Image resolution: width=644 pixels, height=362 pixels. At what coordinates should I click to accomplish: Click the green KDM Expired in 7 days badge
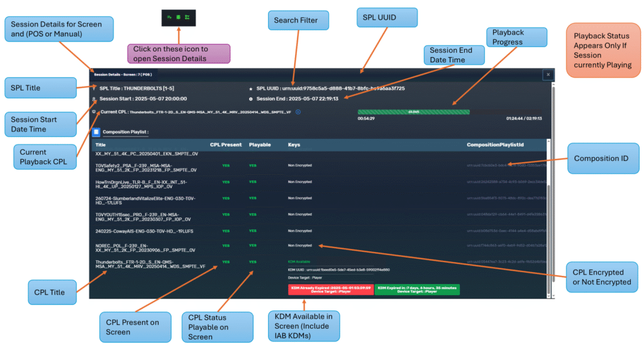point(417,289)
